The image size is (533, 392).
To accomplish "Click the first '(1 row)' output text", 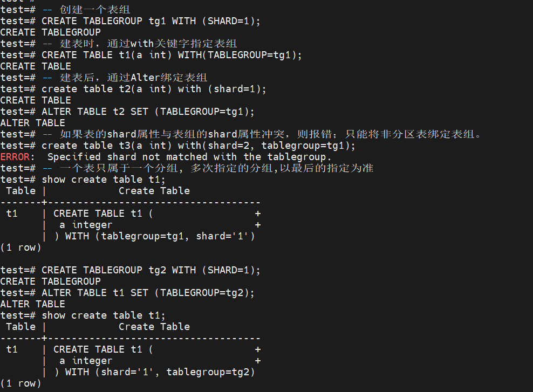I will [x=20, y=247].
